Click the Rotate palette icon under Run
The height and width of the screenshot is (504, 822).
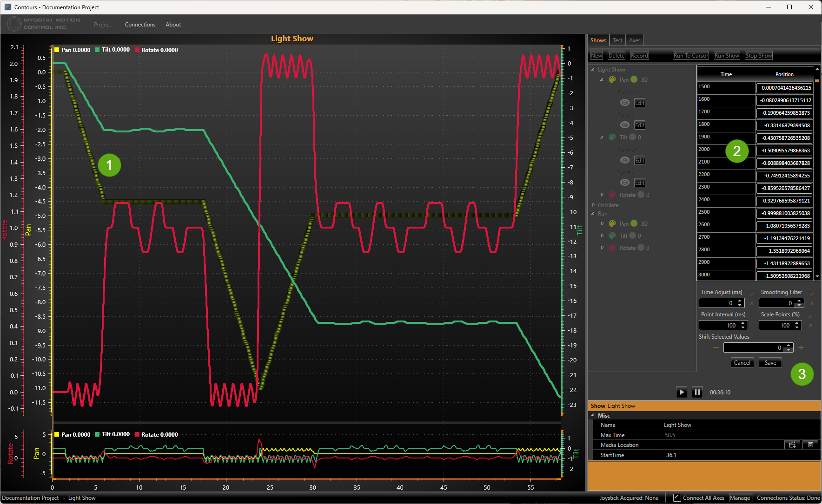pos(612,248)
